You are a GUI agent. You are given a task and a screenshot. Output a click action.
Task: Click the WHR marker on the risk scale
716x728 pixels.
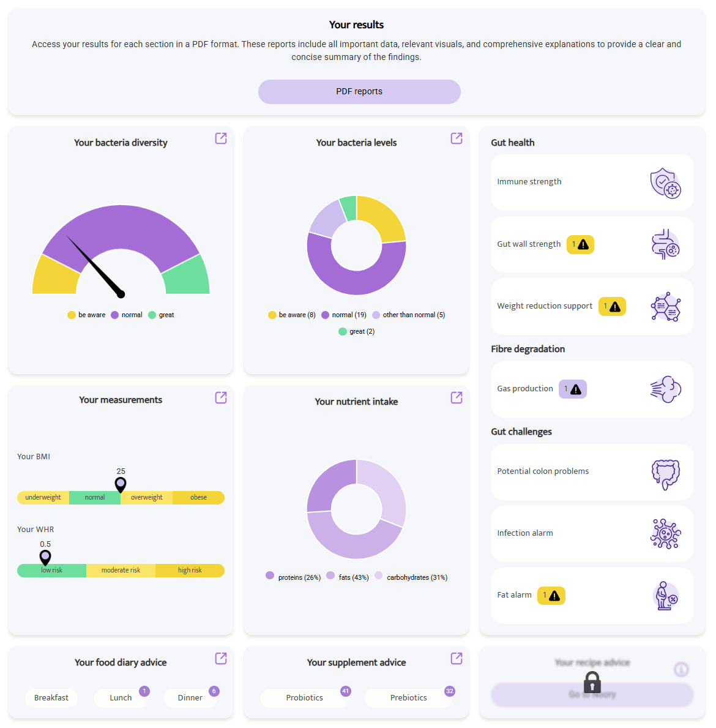(x=45, y=557)
